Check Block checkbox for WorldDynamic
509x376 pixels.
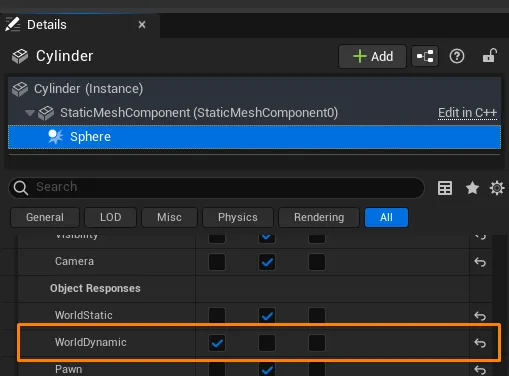[317, 343]
